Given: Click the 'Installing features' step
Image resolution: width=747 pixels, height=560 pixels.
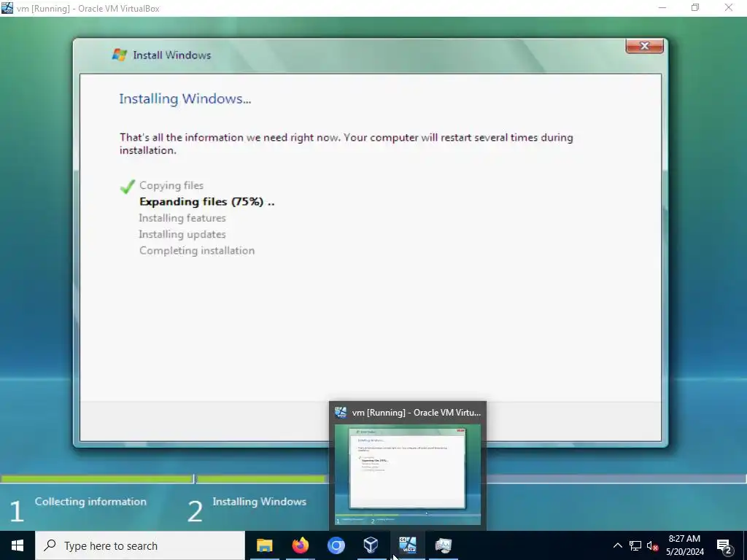Looking at the screenshot, I should [x=182, y=217].
